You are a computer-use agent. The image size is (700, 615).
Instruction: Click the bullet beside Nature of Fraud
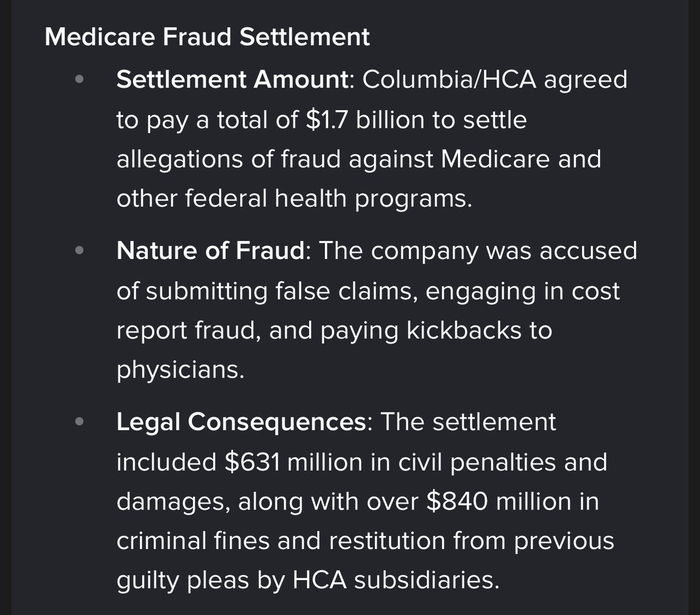click(x=80, y=251)
